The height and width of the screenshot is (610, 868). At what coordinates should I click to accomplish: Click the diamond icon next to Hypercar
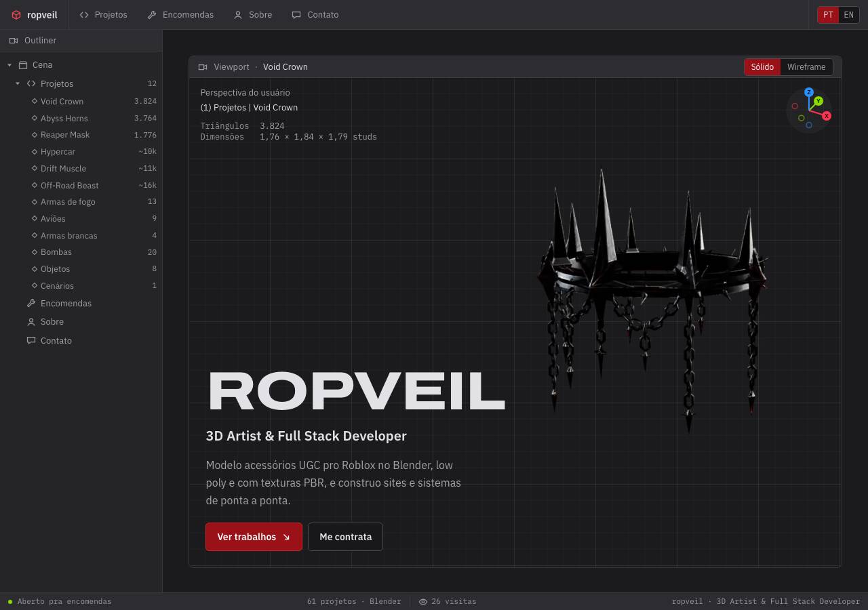pos(35,151)
